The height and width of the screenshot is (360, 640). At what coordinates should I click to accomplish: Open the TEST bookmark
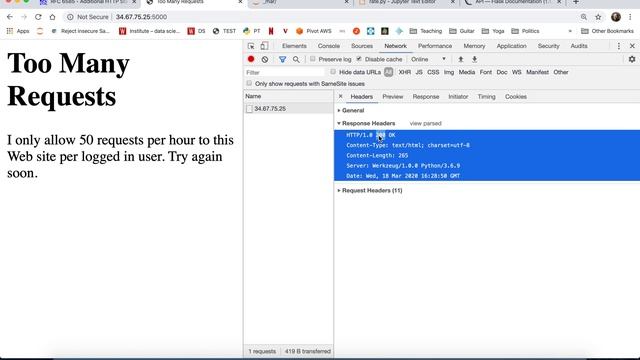224,31
